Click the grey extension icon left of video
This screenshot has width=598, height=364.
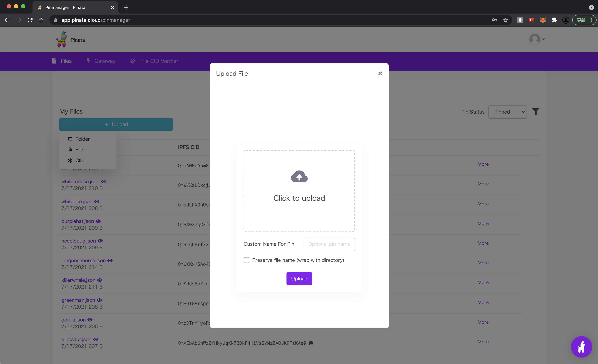520,20
